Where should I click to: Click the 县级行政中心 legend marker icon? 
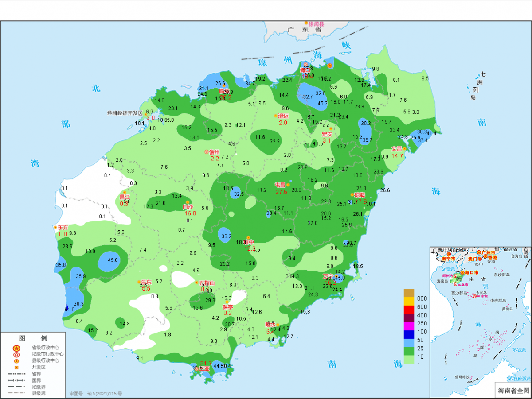(x=16, y=361)
